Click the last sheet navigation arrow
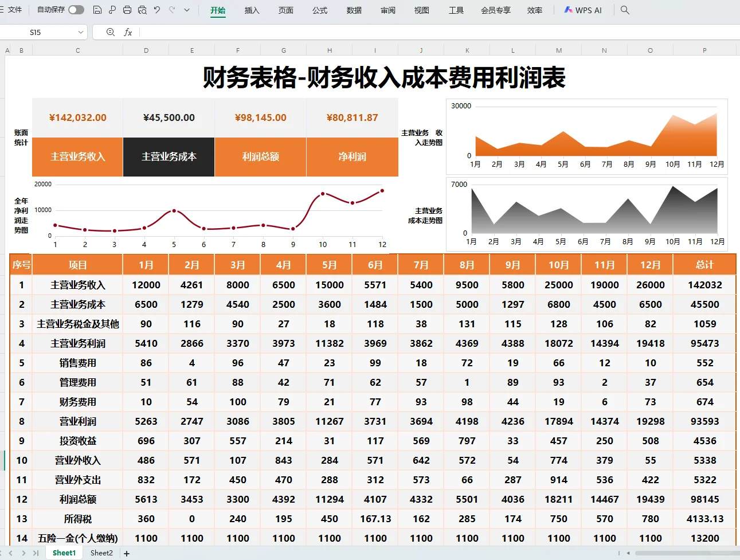Screen dimensions: 740x560 (36, 553)
